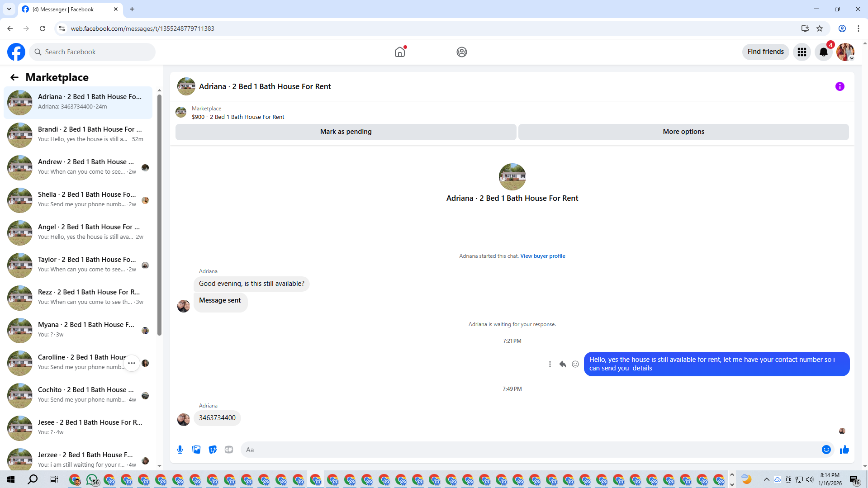The height and width of the screenshot is (488, 868).
Task: Reply to the sent message arrow
Action: tap(563, 364)
